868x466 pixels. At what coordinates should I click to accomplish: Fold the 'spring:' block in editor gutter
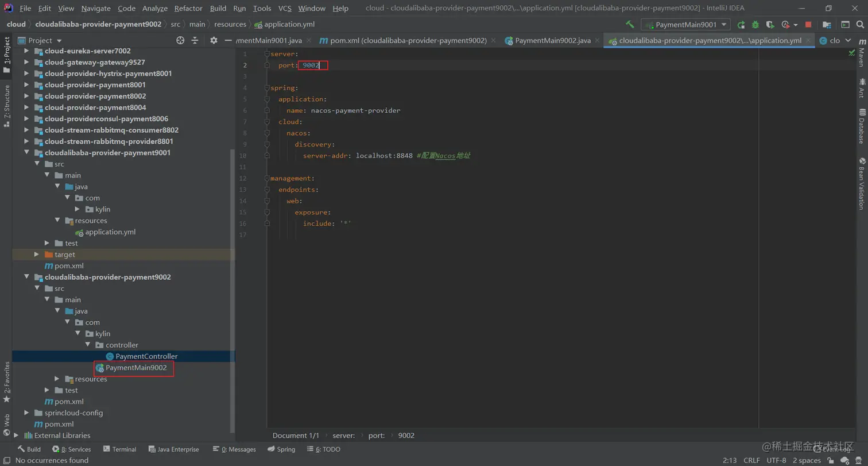pos(267,88)
